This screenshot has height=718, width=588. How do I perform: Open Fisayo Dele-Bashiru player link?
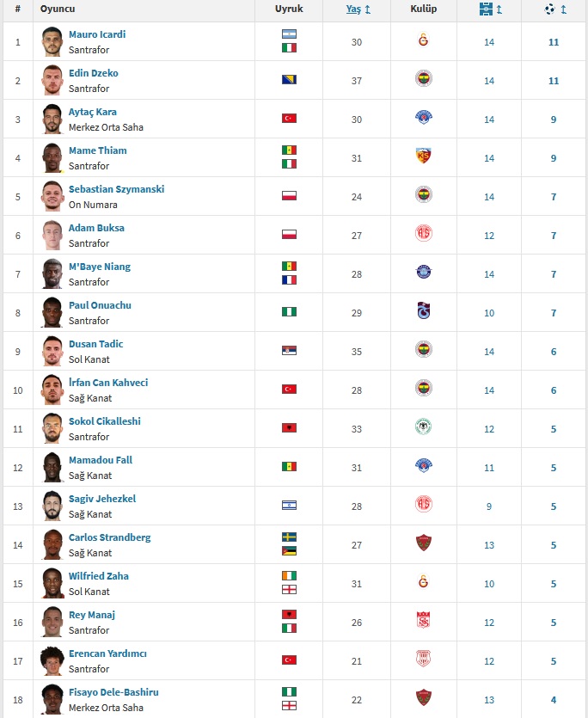[113, 692]
